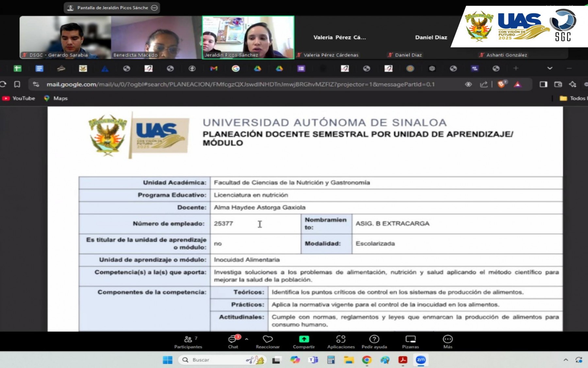This screenshot has width=588, height=368.
Task: Open the YouTube bookmark
Action: click(x=19, y=98)
